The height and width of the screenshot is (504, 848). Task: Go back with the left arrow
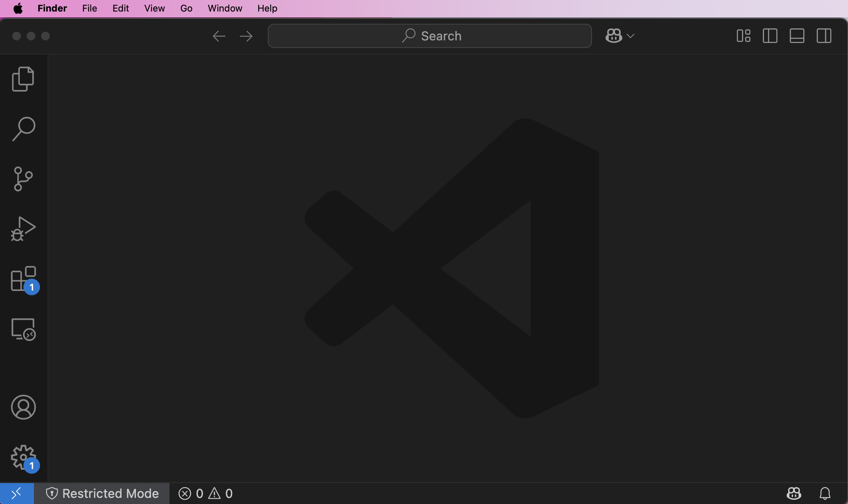[x=219, y=36]
